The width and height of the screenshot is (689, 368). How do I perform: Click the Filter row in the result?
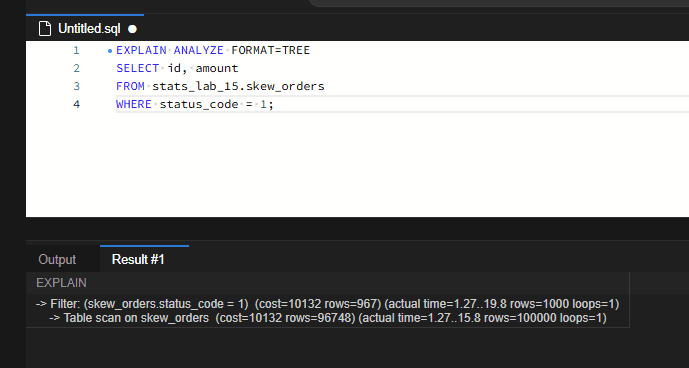click(327, 304)
